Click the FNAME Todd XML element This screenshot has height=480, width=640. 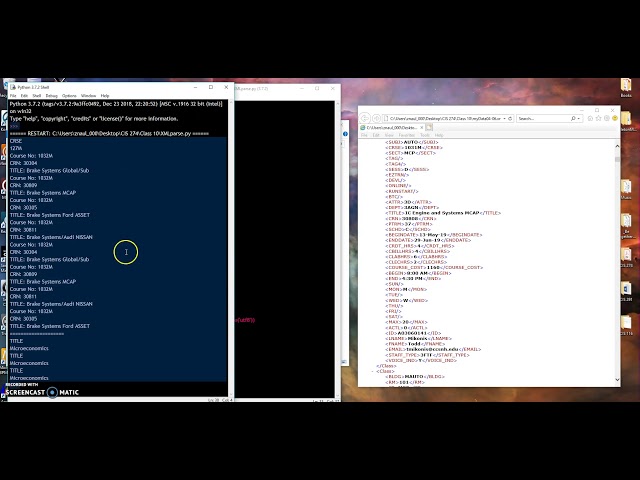[414, 344]
